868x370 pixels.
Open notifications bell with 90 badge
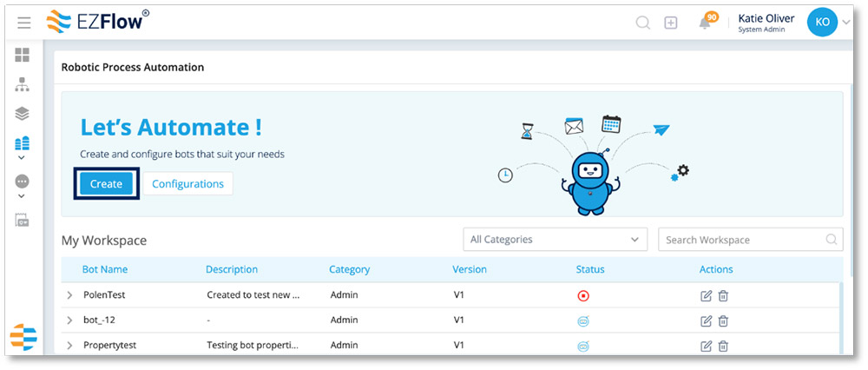pos(707,21)
